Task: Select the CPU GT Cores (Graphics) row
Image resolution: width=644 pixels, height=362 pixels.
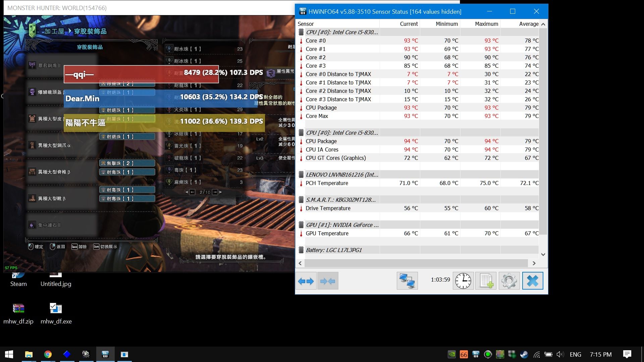Action: pyautogui.click(x=418, y=158)
